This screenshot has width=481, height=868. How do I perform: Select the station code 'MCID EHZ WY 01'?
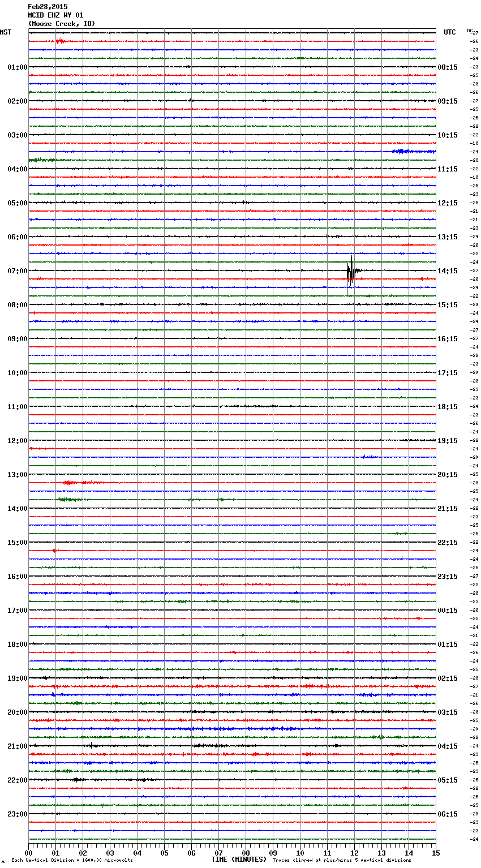pyautogui.click(x=55, y=15)
